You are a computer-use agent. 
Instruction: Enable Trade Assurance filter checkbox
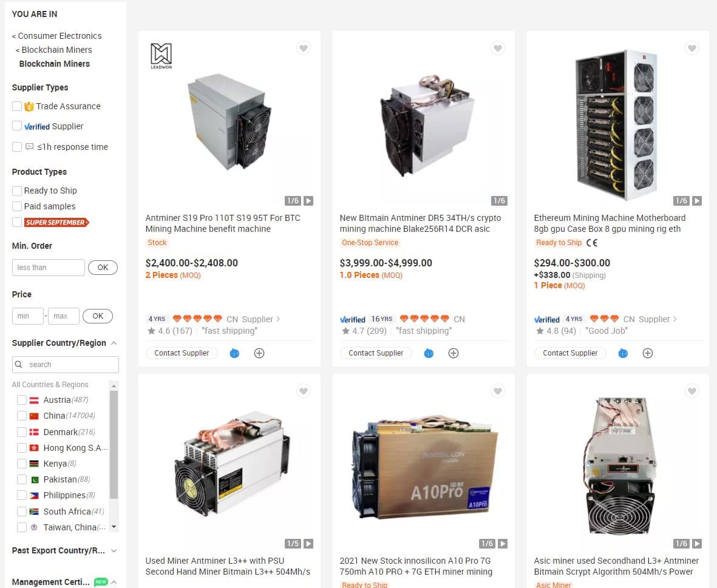point(17,106)
